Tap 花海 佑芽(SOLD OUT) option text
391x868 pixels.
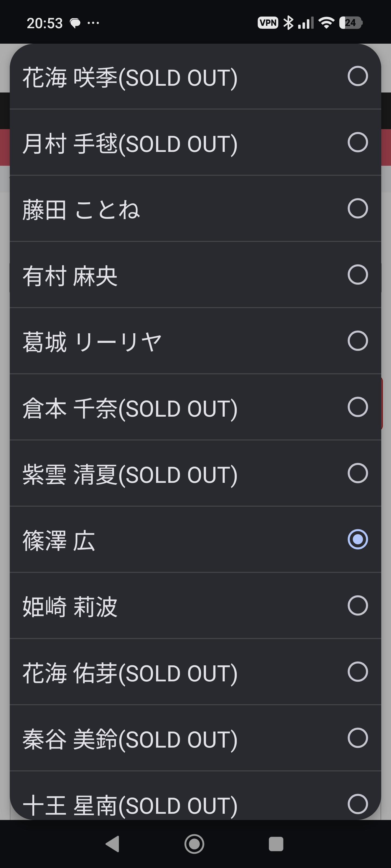(x=130, y=673)
